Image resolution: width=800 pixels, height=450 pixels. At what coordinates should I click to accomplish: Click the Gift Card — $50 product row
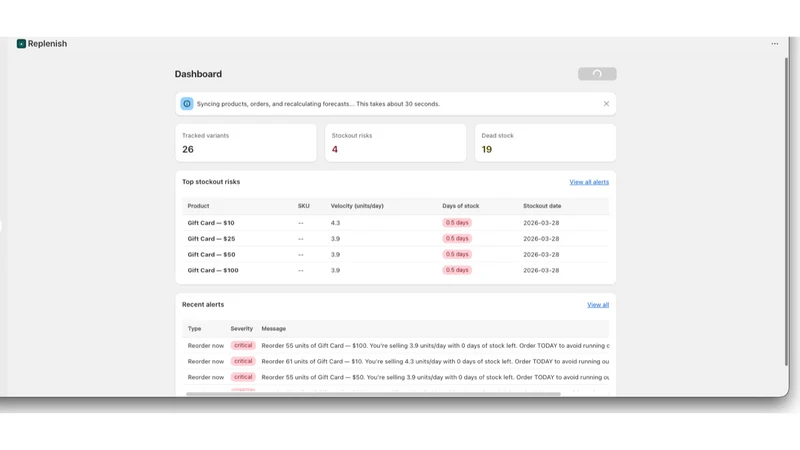(x=395, y=255)
